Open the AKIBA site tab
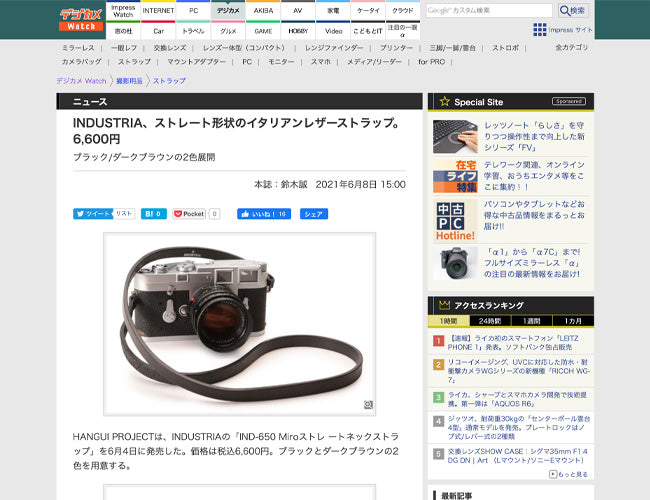 click(x=263, y=11)
